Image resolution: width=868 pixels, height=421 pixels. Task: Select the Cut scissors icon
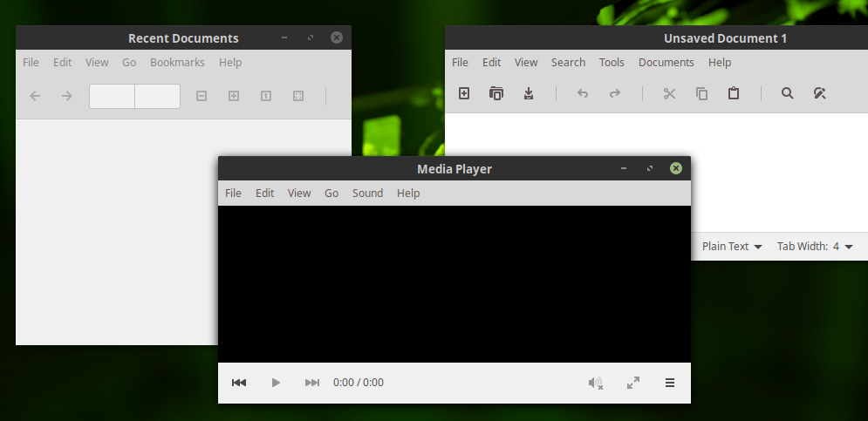click(x=669, y=93)
